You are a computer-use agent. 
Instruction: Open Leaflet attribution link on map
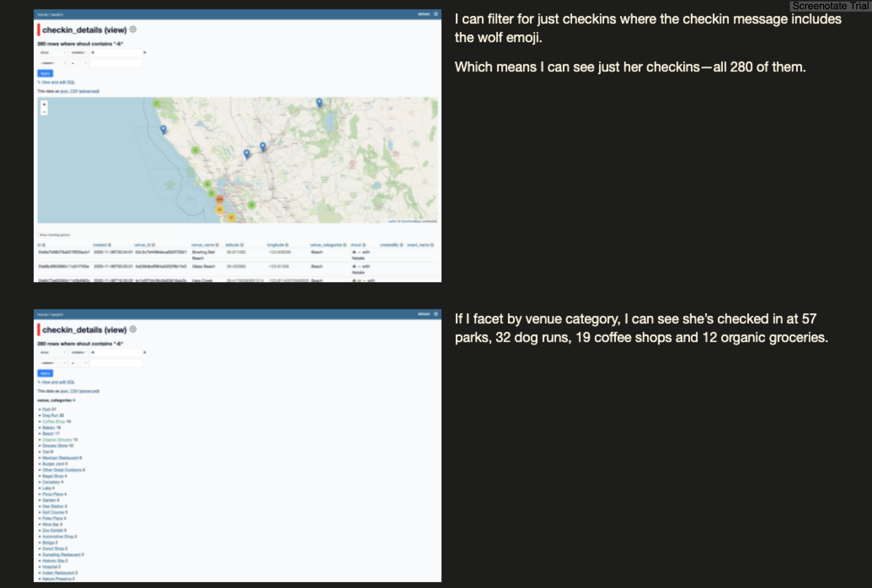[x=391, y=221]
